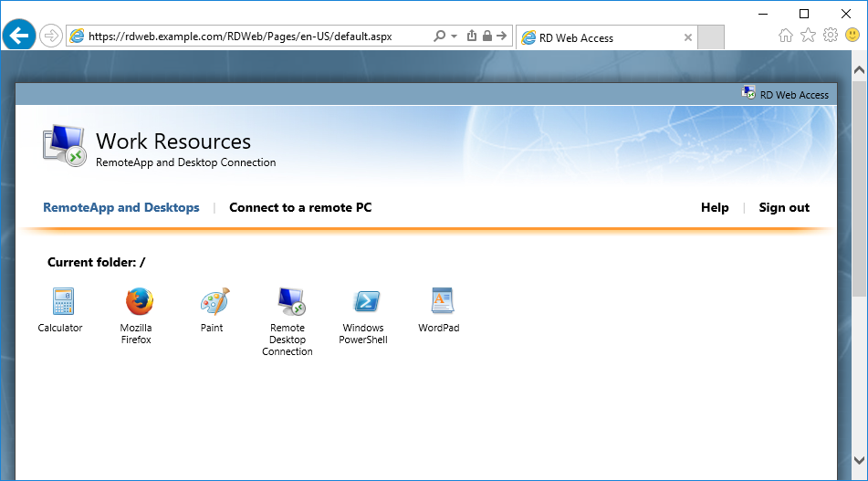The width and height of the screenshot is (868, 481).
Task: Open the Favorites star icon
Action: click(x=808, y=36)
